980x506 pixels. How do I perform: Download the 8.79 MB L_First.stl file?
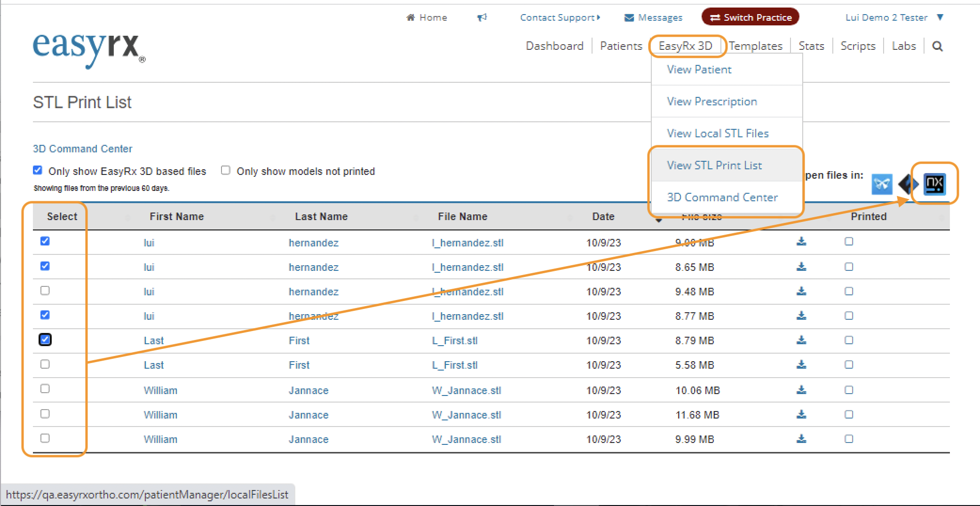coord(801,340)
